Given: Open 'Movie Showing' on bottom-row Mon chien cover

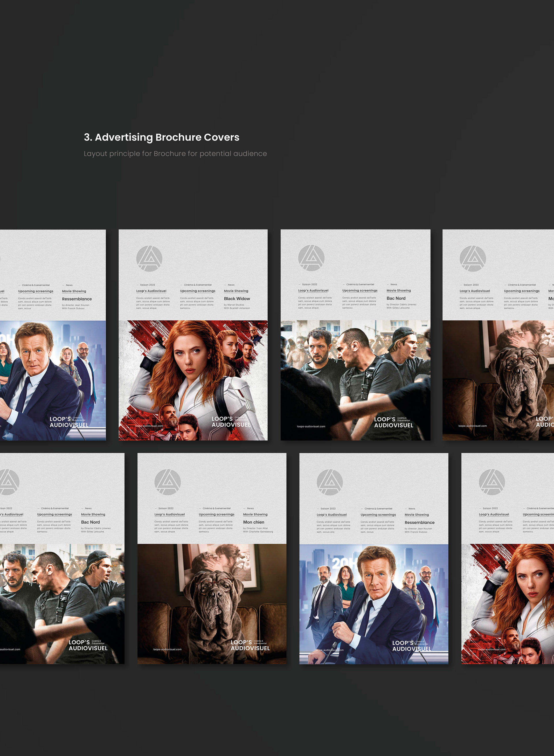Looking at the screenshot, I should (255, 514).
